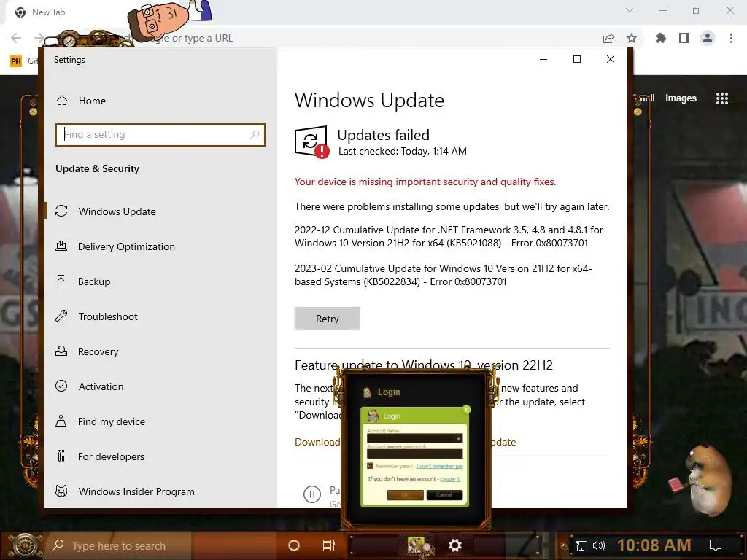Open the Home page in Settings
Viewport: 747px width, 560px height.
(92, 101)
